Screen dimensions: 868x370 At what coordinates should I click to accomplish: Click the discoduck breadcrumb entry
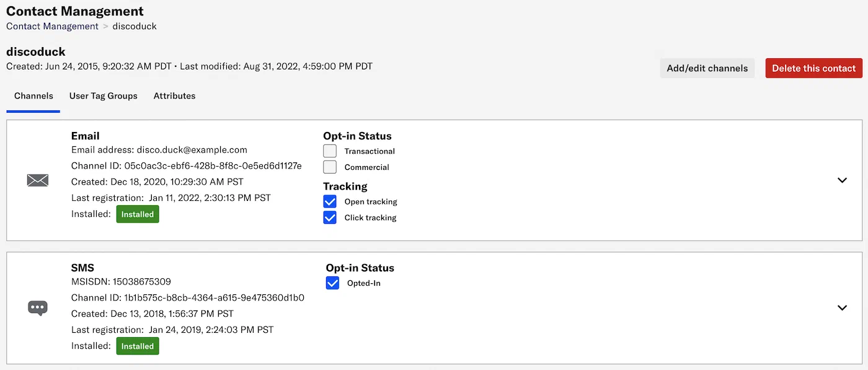click(135, 26)
